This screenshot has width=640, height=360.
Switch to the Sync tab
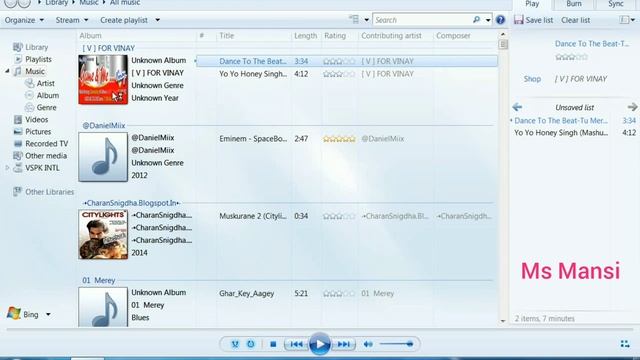click(616, 4)
